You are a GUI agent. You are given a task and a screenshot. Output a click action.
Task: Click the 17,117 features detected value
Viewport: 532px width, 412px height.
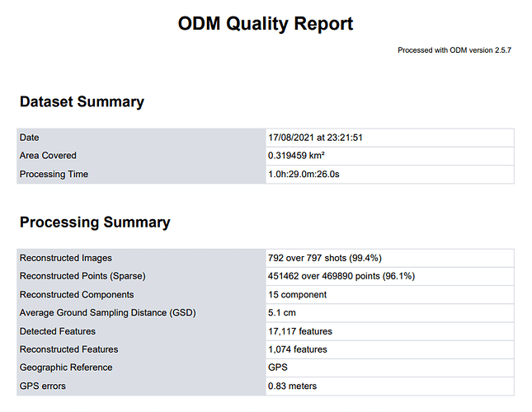point(300,331)
